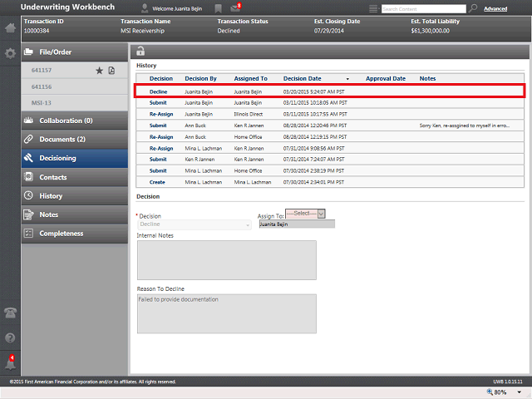
Task: Sort by the Decision Date column header
Action: [x=303, y=78]
